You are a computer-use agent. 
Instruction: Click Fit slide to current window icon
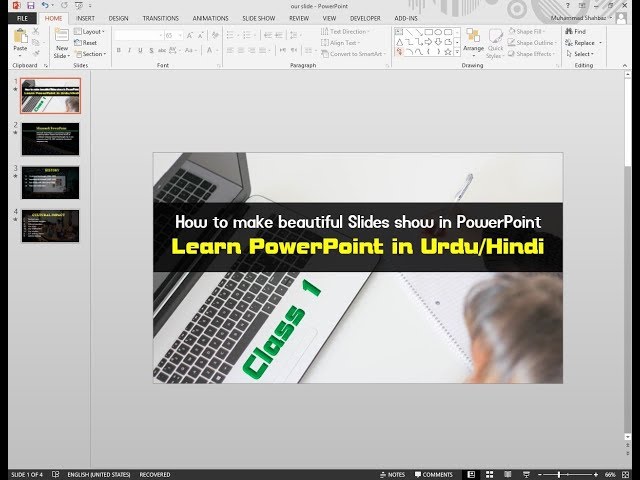[626, 474]
